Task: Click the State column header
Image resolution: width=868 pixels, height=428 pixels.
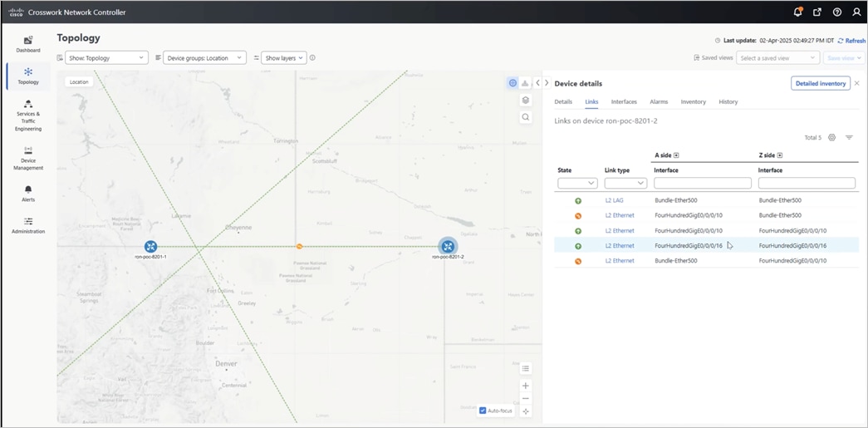Action: click(x=565, y=170)
